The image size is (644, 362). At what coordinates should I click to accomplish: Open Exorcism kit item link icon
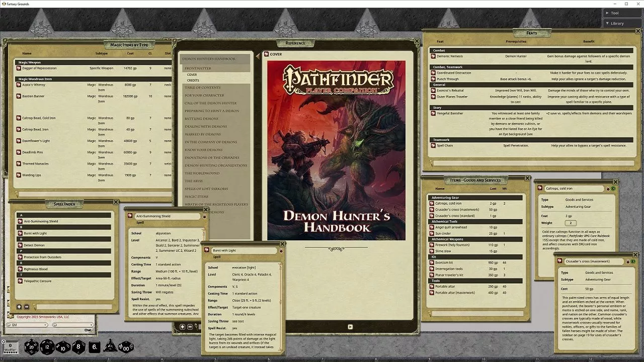click(432, 262)
